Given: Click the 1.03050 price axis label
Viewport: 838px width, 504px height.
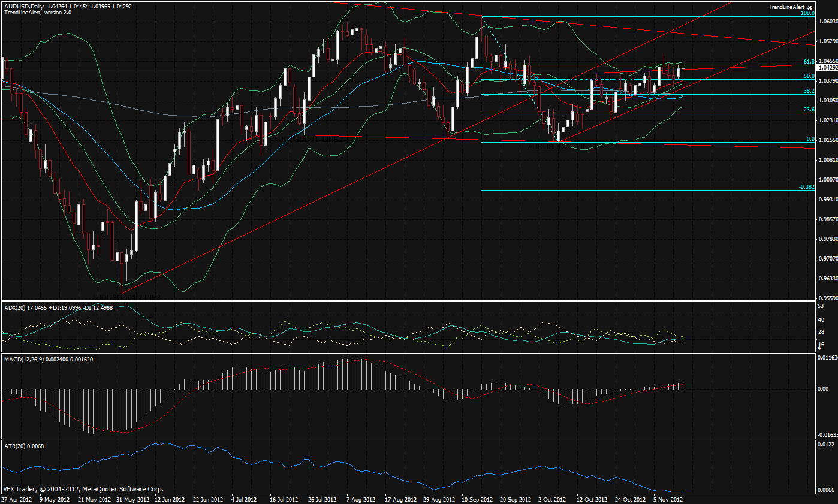Looking at the screenshot, I should coord(827,101).
